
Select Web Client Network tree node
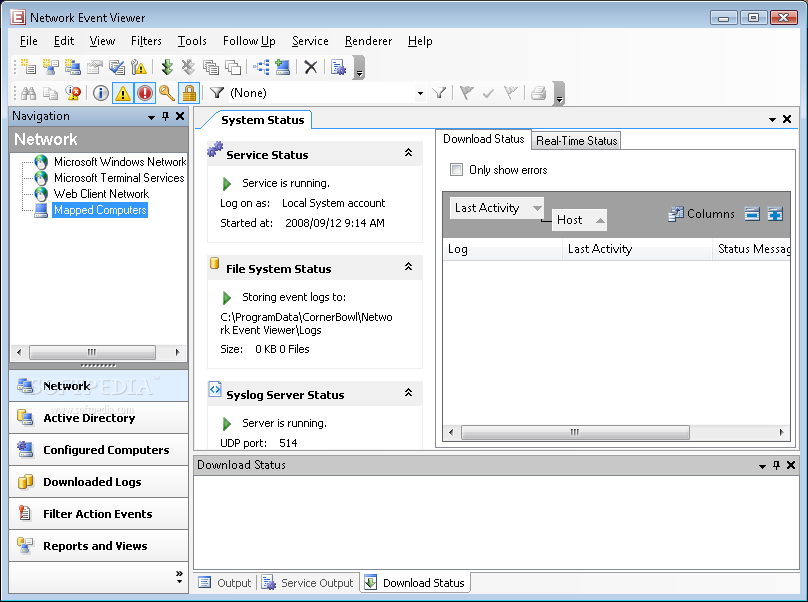(x=101, y=194)
